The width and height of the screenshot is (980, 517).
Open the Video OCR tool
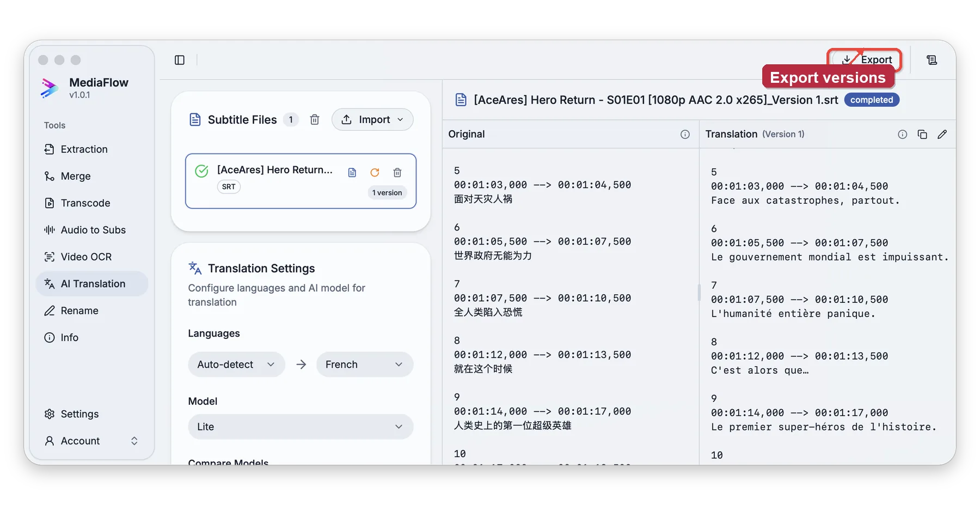(91, 257)
